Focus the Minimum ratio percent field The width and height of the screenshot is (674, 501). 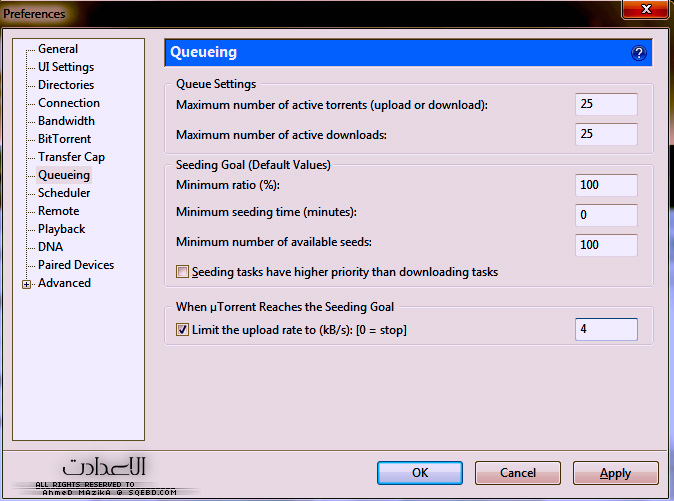pyautogui.click(x=606, y=185)
